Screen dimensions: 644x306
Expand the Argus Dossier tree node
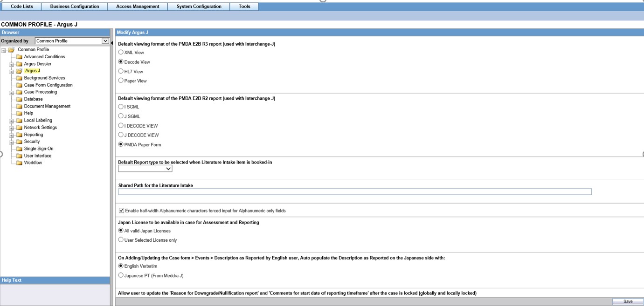(x=12, y=65)
